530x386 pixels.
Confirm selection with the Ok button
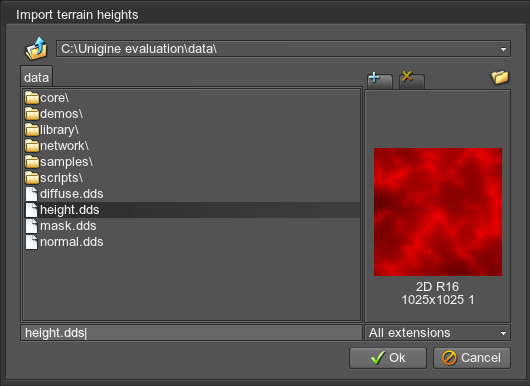coord(388,358)
